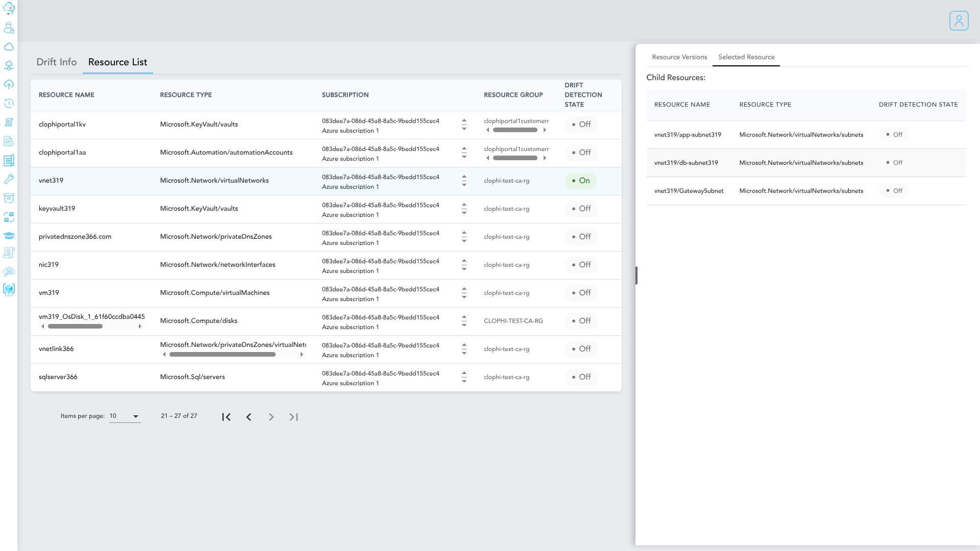
Task: Click subscription stepper arrows in vnetlink366 row
Action: point(464,349)
